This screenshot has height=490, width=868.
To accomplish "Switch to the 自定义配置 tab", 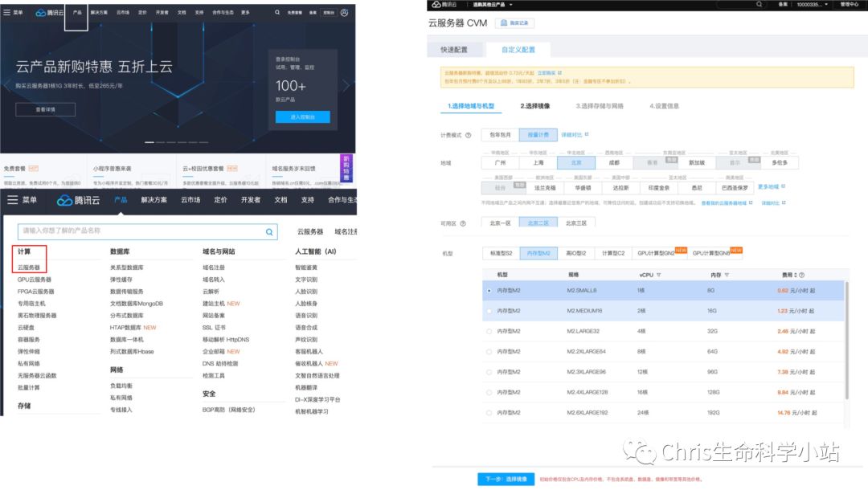I will click(x=518, y=50).
